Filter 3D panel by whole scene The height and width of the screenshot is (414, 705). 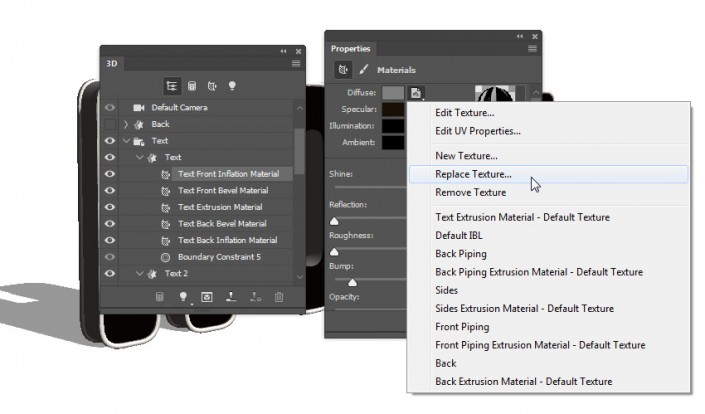pos(171,86)
